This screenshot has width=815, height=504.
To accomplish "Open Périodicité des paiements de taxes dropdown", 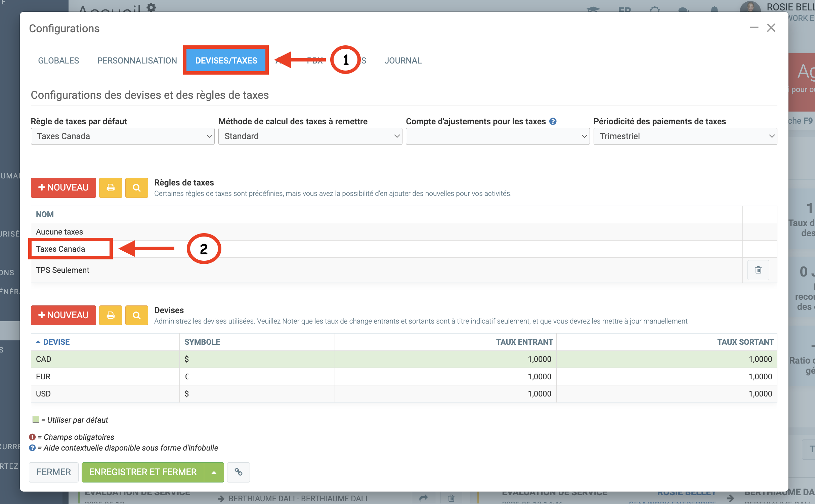I will click(685, 136).
